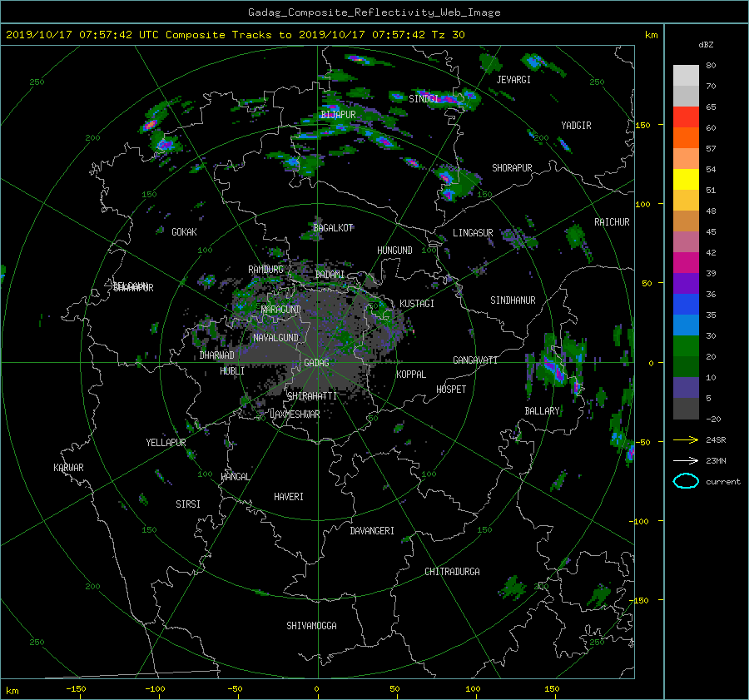Click the NARAGUND city label
Screen dimensions: 749x700
pyautogui.click(x=281, y=310)
